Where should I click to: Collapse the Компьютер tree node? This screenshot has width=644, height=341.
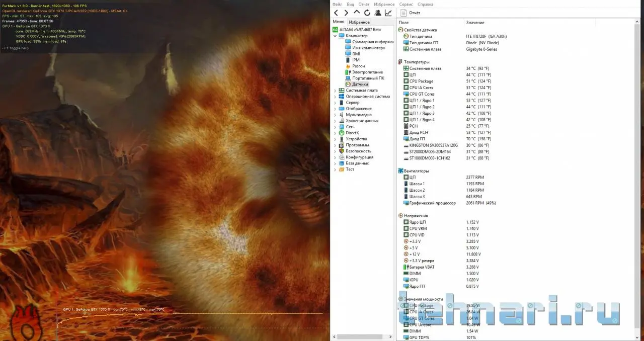(335, 36)
